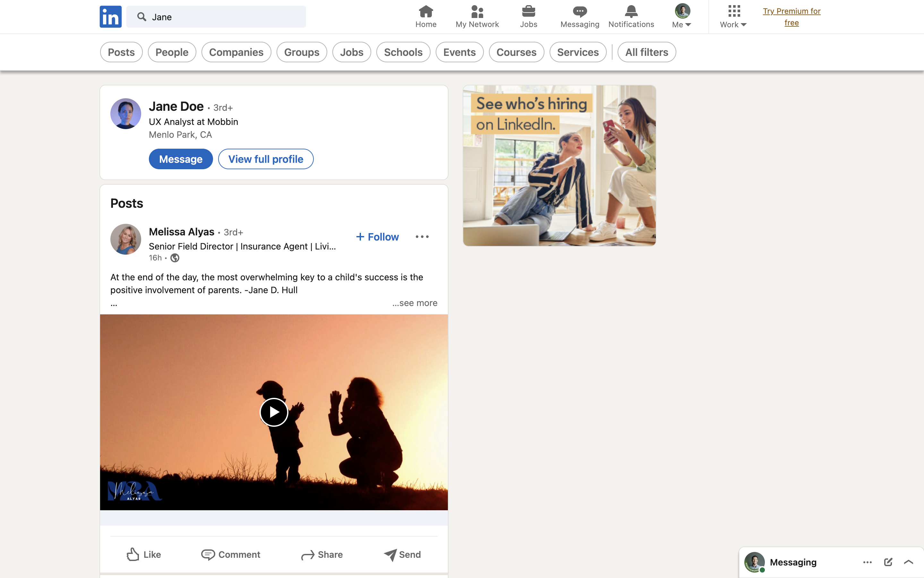Like the post
Image resolution: width=924 pixels, height=578 pixels.
(143, 554)
